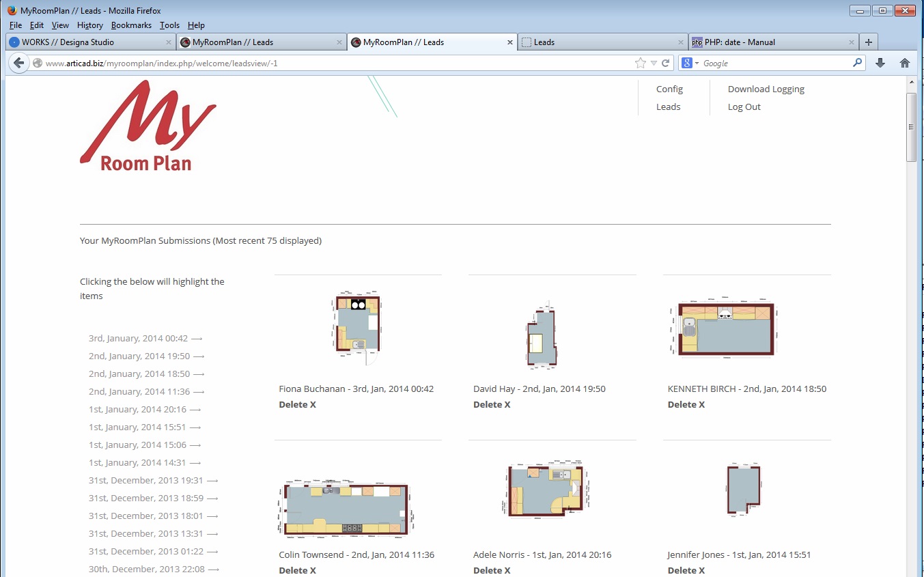Screen dimensions: 924x577
Task: Highlight the 31st, December, 2013 19:31 entry
Action: coord(154,480)
